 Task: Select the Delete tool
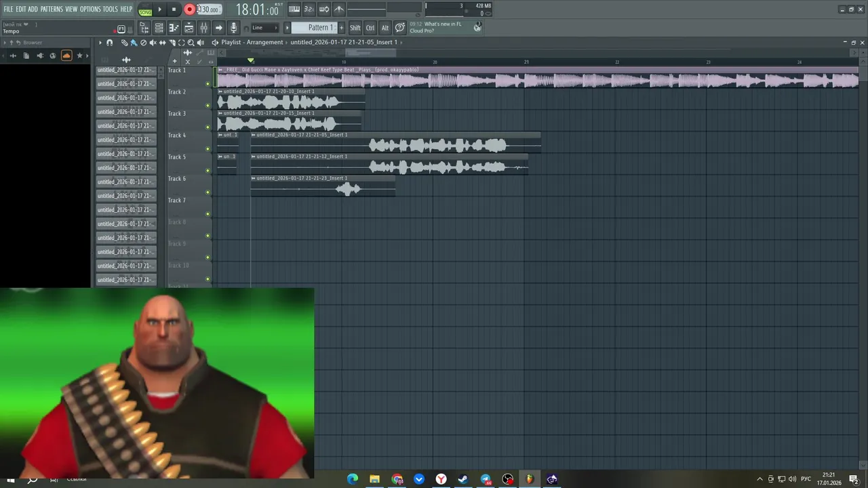[143, 43]
